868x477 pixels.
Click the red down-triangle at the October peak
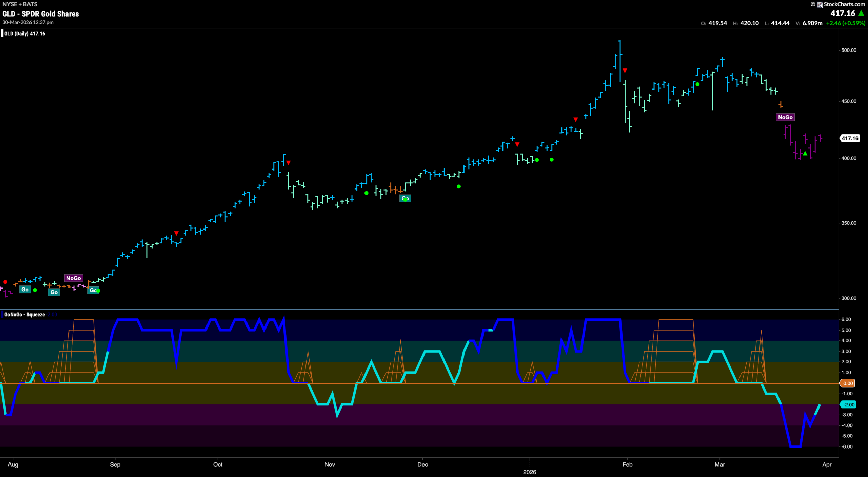point(288,163)
